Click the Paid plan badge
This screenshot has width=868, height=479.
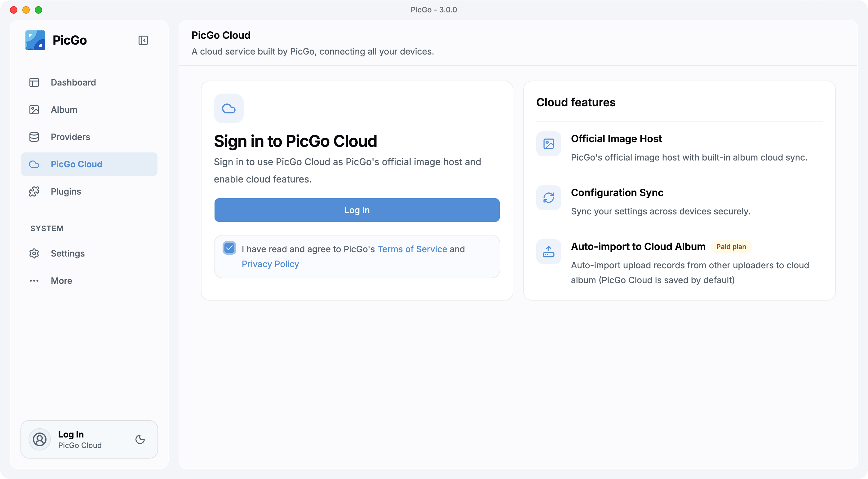coord(731,247)
